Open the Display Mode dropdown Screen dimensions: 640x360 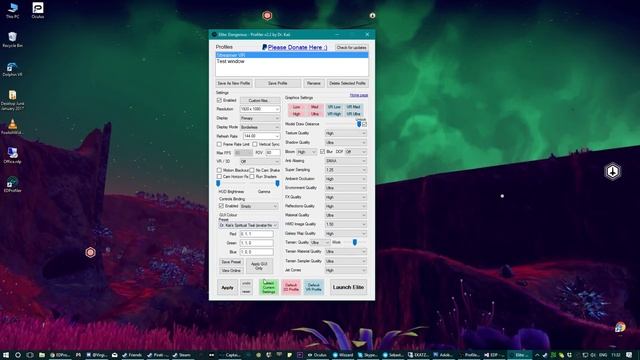[260, 127]
